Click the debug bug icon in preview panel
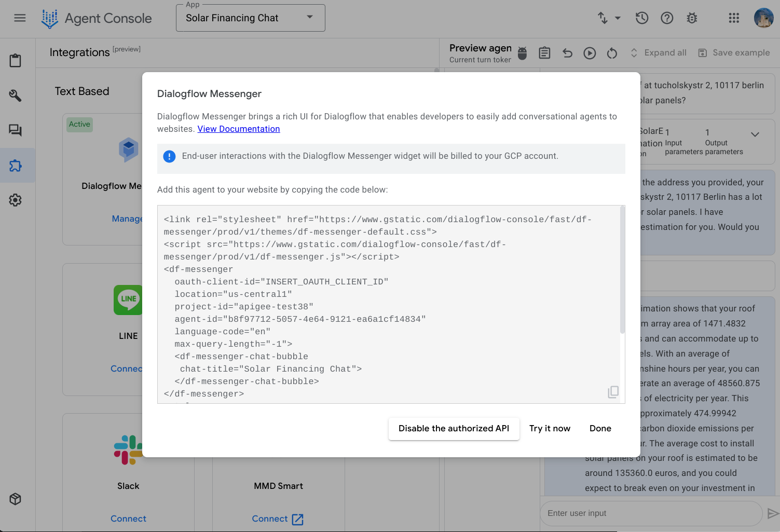 point(523,53)
